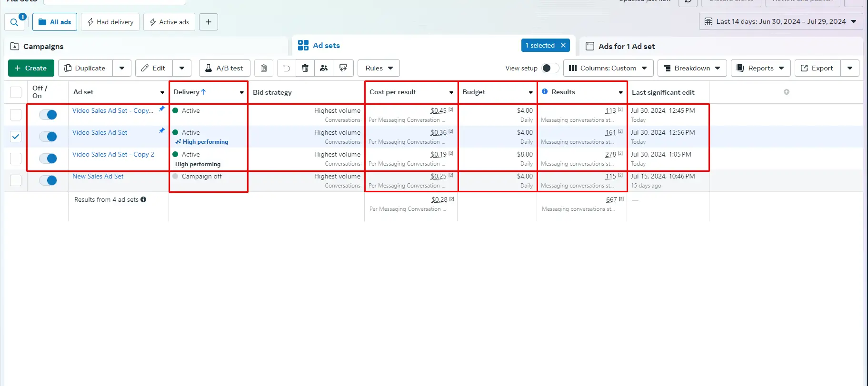Turn off the Video Sales Ad Set toggle
This screenshot has width=868, height=386.
(x=48, y=137)
